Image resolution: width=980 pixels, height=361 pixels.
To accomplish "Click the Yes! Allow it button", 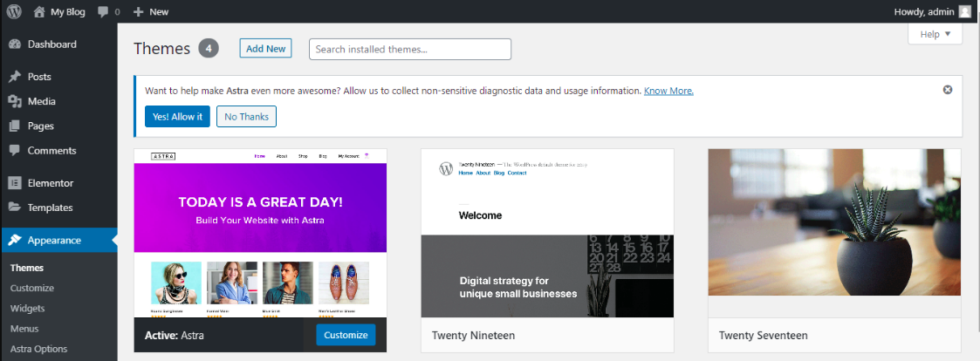I will [177, 116].
